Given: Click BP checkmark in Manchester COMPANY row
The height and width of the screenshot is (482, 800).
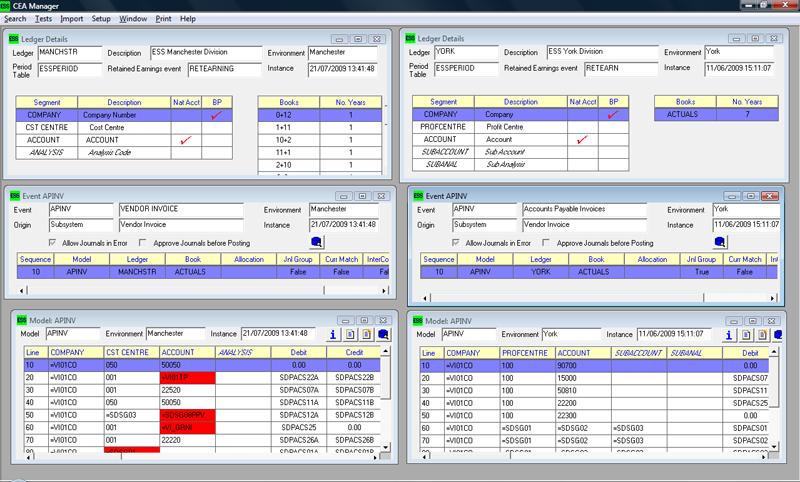Looking at the screenshot, I should 216,115.
